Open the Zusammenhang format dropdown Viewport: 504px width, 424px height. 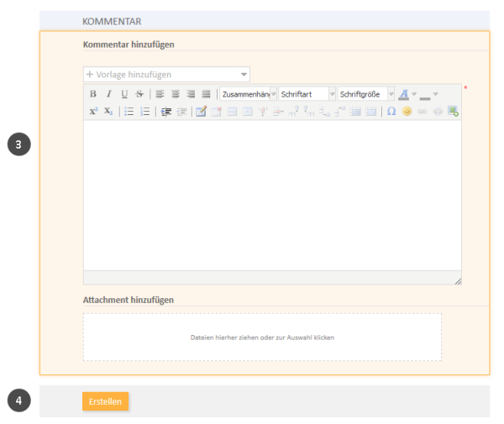248,94
